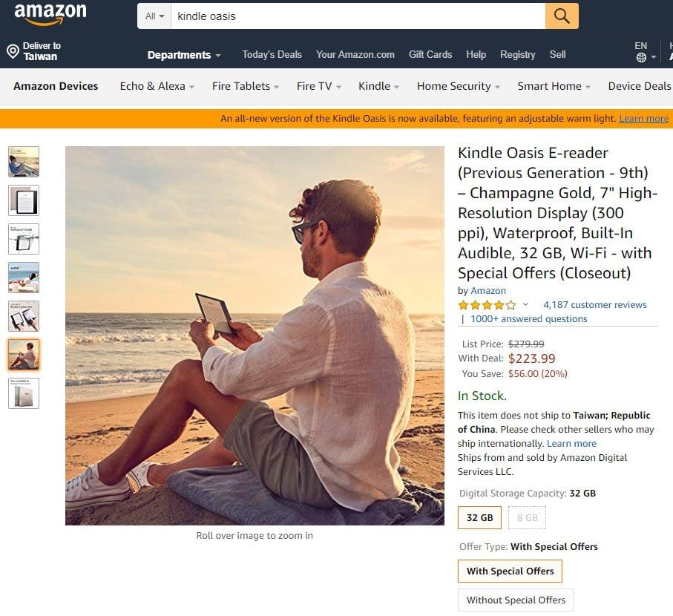Click the magnifying glass search button
Screen dimensions: 673x616
(x=562, y=16)
